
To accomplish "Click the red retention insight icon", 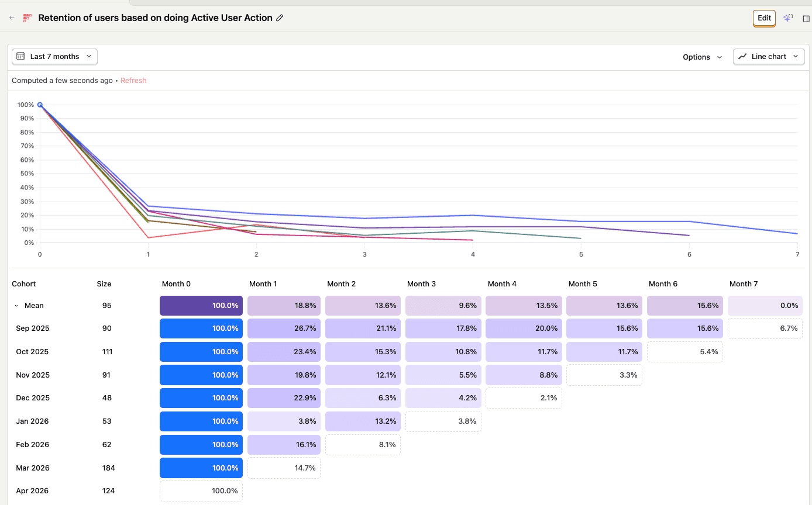I will (x=26, y=18).
